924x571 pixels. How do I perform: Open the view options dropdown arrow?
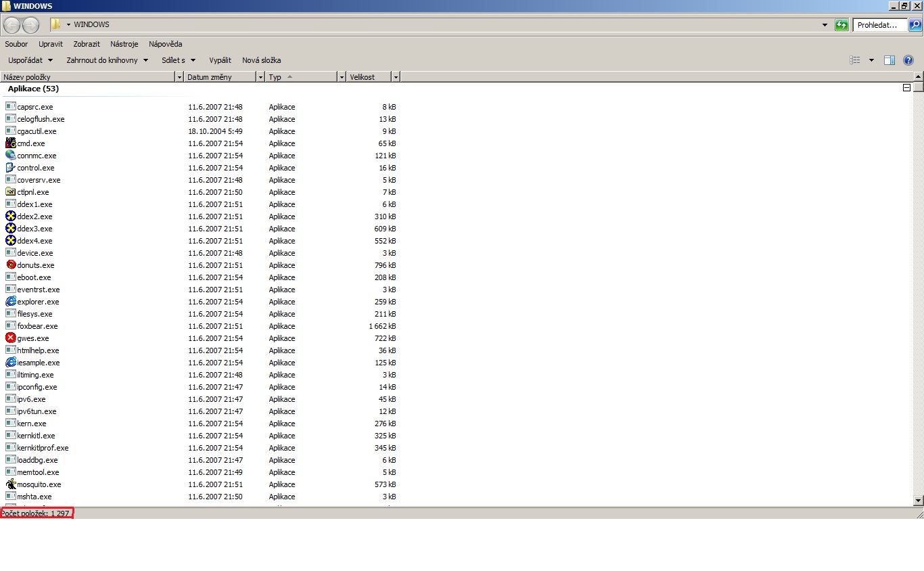(x=871, y=60)
